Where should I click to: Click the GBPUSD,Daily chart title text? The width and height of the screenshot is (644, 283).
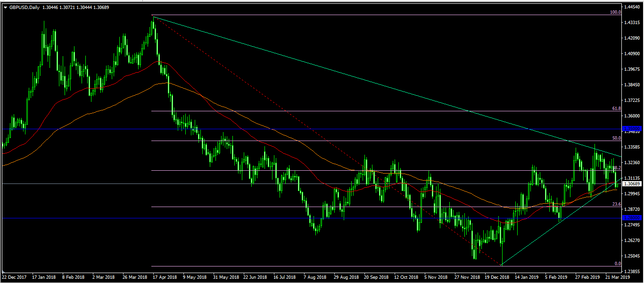pyautogui.click(x=24, y=8)
